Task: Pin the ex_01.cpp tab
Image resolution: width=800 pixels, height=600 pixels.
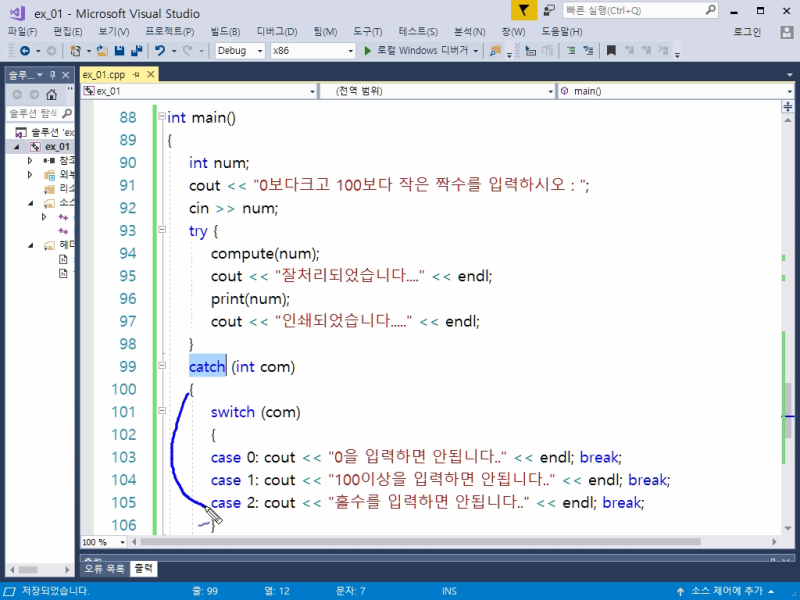Action: (x=136, y=74)
